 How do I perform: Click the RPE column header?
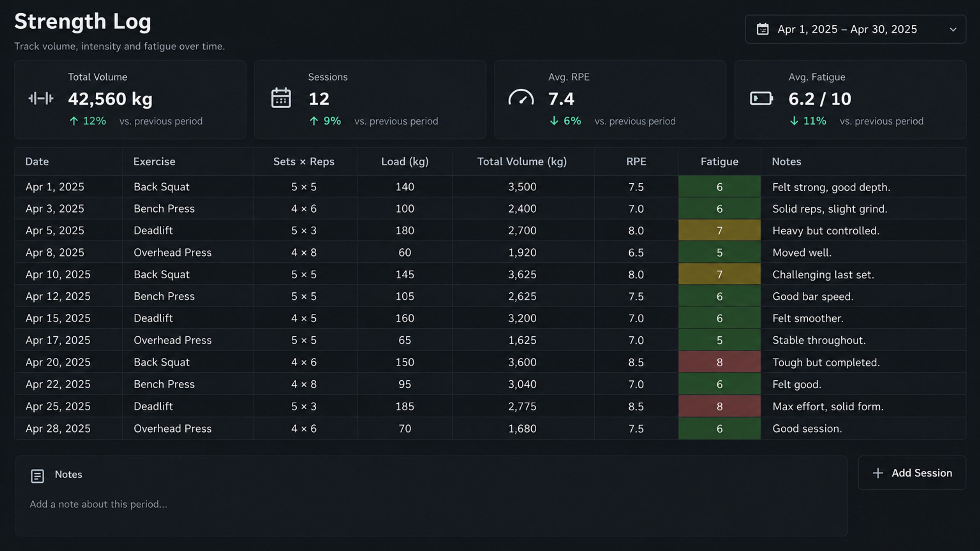pos(636,161)
